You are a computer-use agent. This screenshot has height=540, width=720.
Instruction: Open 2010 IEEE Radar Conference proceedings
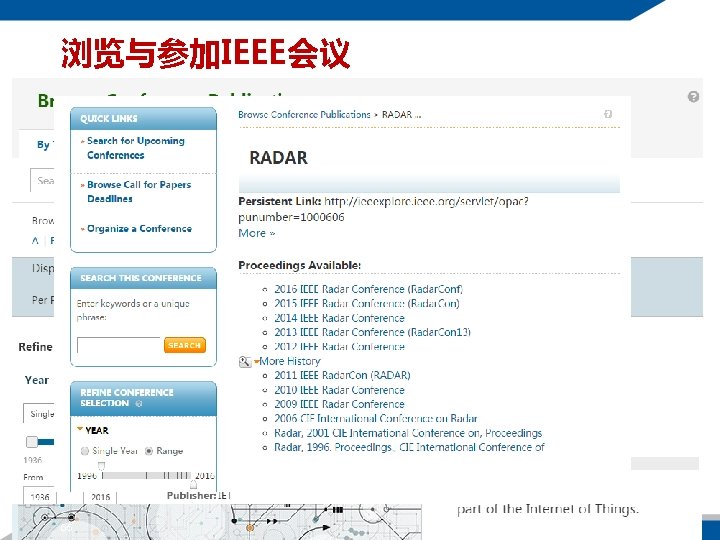pyautogui.click(x=339, y=390)
